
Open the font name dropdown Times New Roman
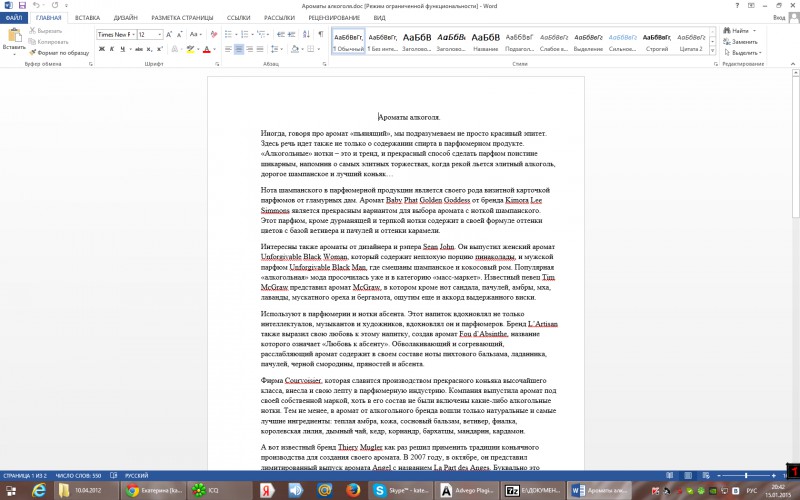click(134, 35)
